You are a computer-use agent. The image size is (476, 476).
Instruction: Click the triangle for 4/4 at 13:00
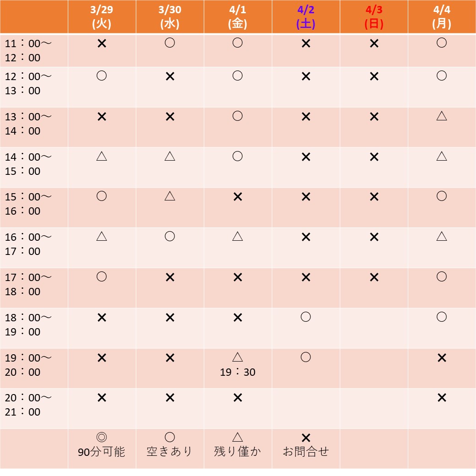pos(441,116)
